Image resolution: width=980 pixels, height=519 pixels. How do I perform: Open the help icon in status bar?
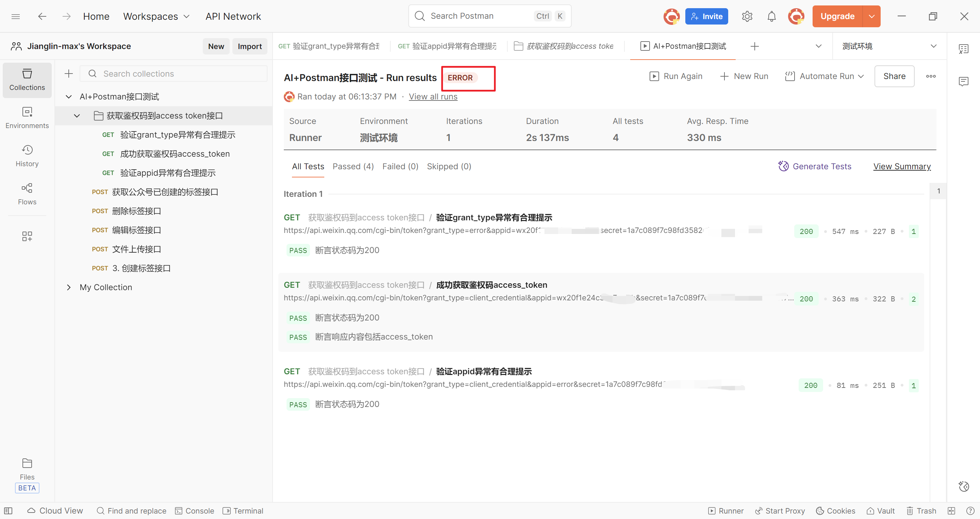pos(970,510)
